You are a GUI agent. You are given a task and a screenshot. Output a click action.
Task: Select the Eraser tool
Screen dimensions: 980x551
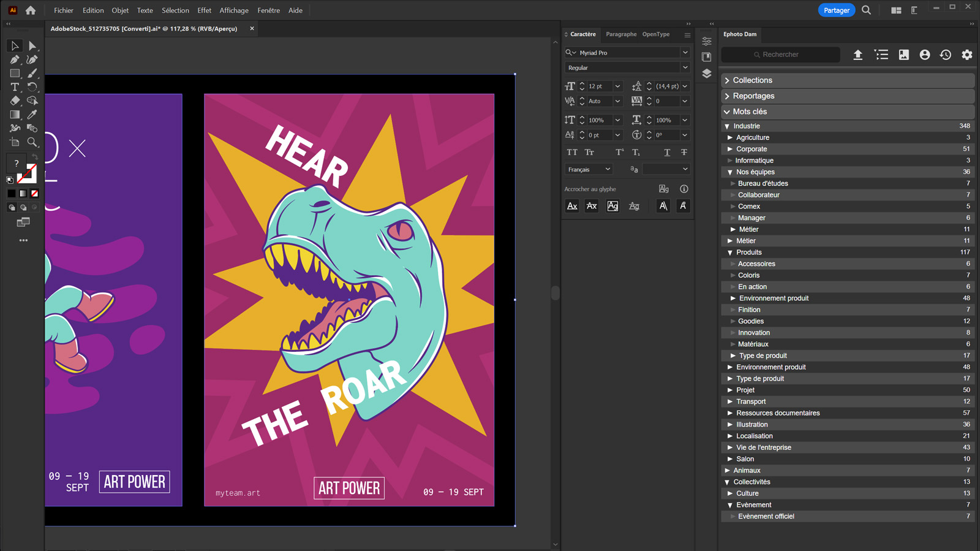(15, 101)
